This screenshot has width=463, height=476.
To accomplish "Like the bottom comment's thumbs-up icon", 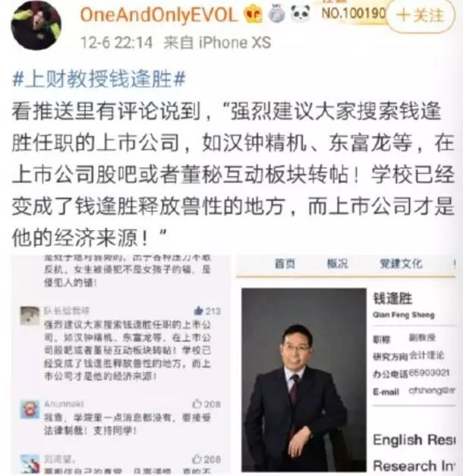I will [197, 459].
